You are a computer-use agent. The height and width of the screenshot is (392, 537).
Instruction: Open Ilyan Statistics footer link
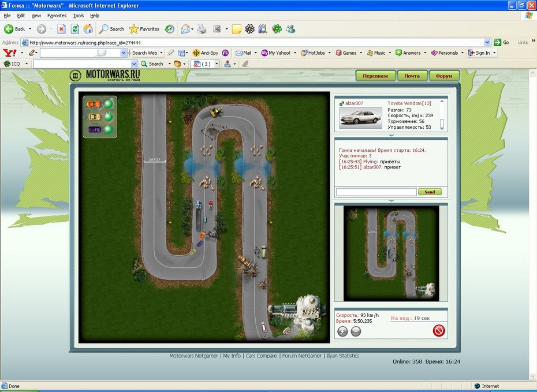343,356
